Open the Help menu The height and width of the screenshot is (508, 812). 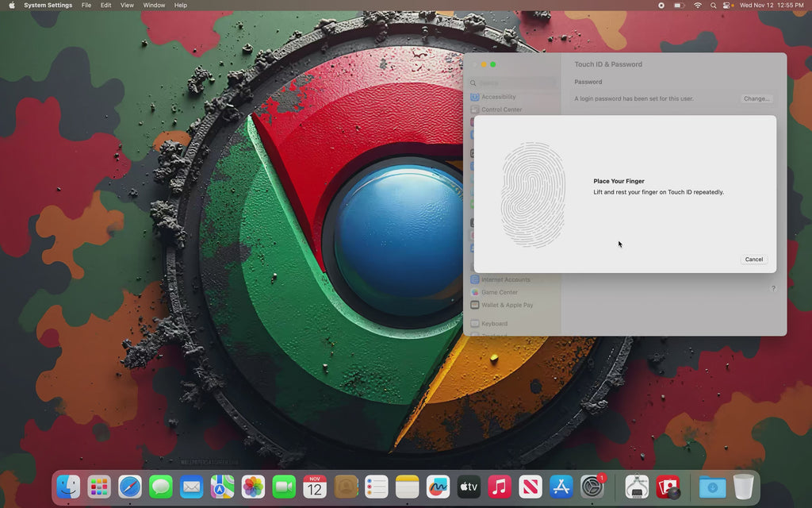coord(180,5)
